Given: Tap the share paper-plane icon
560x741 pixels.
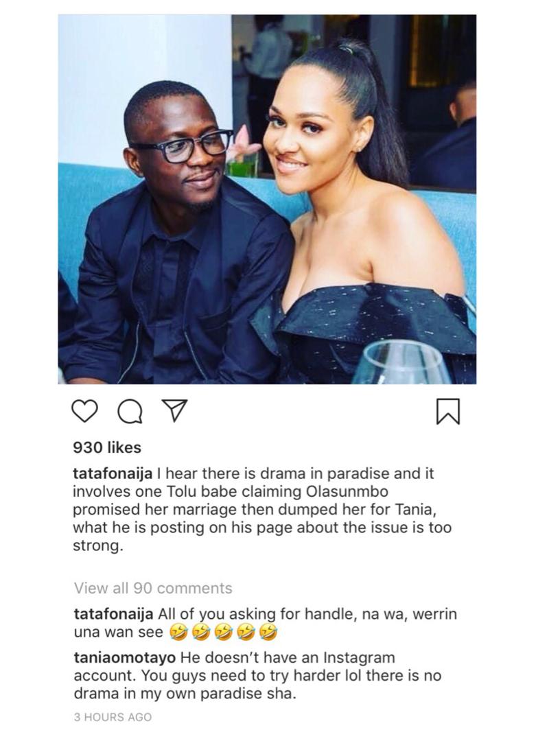Looking at the screenshot, I should pyautogui.click(x=174, y=410).
